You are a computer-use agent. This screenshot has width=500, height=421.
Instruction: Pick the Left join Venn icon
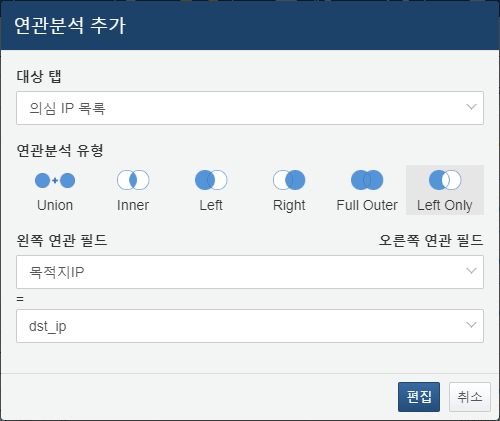[x=211, y=180]
